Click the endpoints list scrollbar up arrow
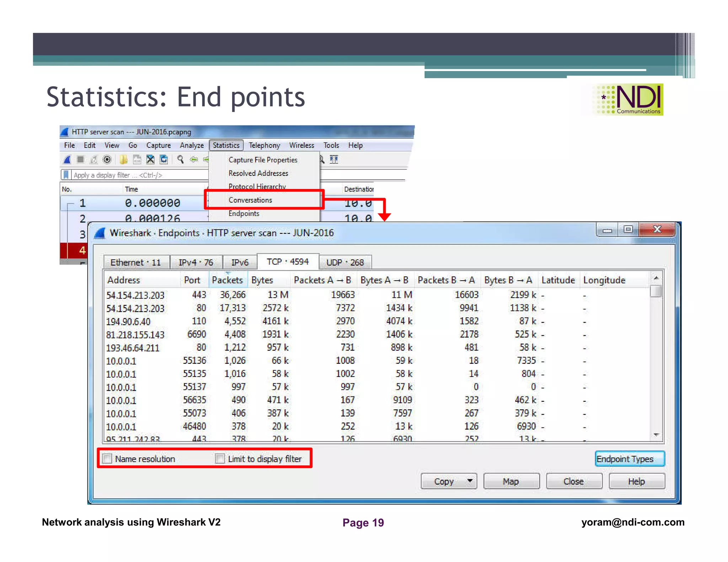The width and height of the screenshot is (728, 562). [656, 278]
